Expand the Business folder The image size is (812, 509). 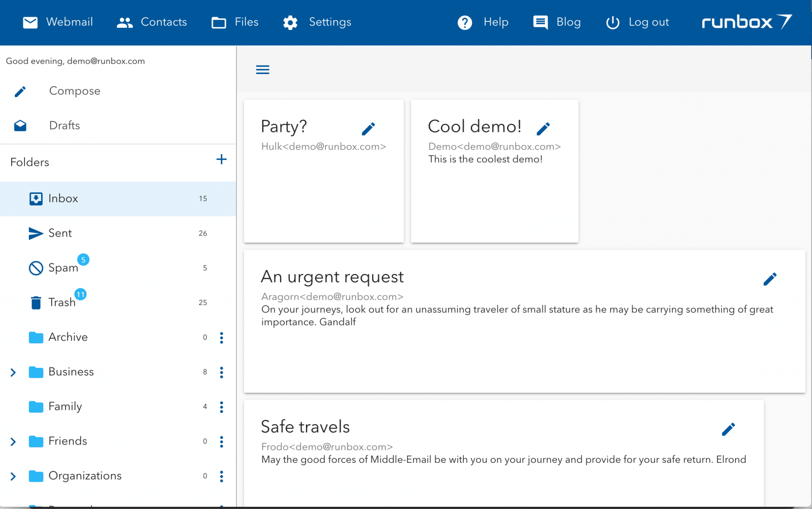point(13,372)
